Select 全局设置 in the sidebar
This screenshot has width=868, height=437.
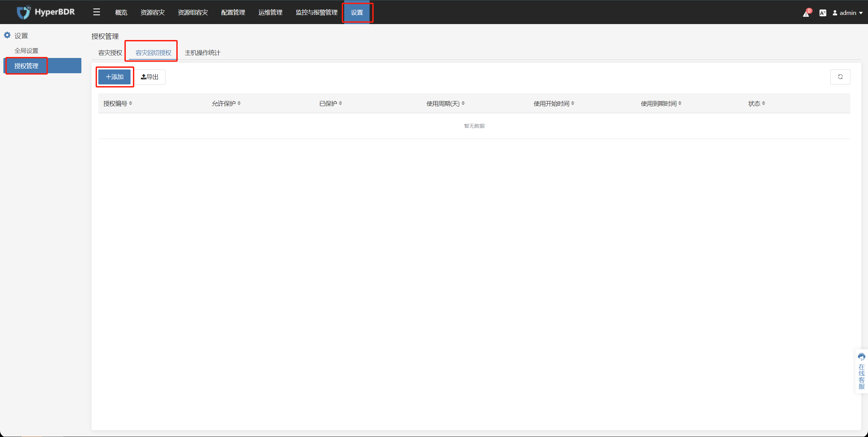coord(26,51)
